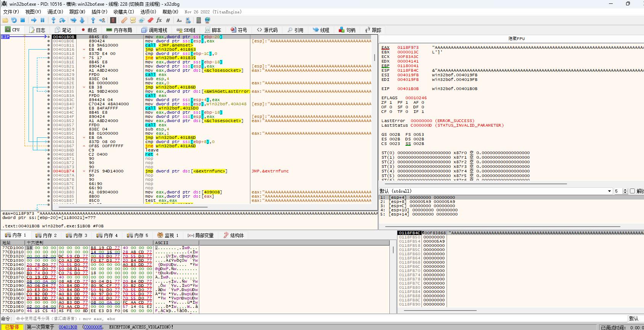Switch to the 断点 breakpoints tab
The height and width of the screenshot is (330, 644).
click(x=89, y=30)
